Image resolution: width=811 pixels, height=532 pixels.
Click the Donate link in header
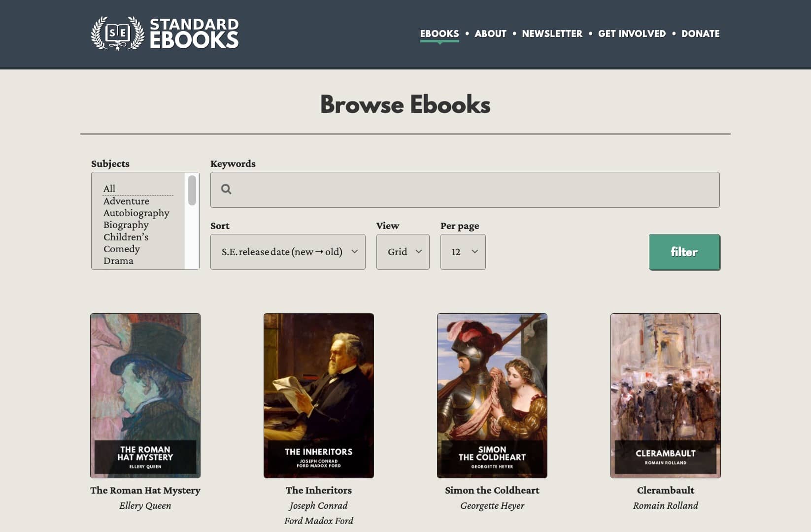point(700,33)
